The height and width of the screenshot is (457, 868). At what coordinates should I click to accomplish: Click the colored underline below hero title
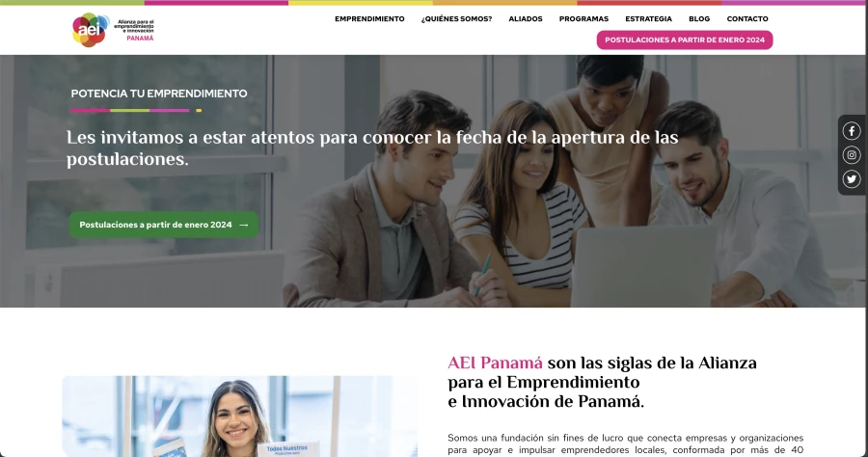pos(136,110)
